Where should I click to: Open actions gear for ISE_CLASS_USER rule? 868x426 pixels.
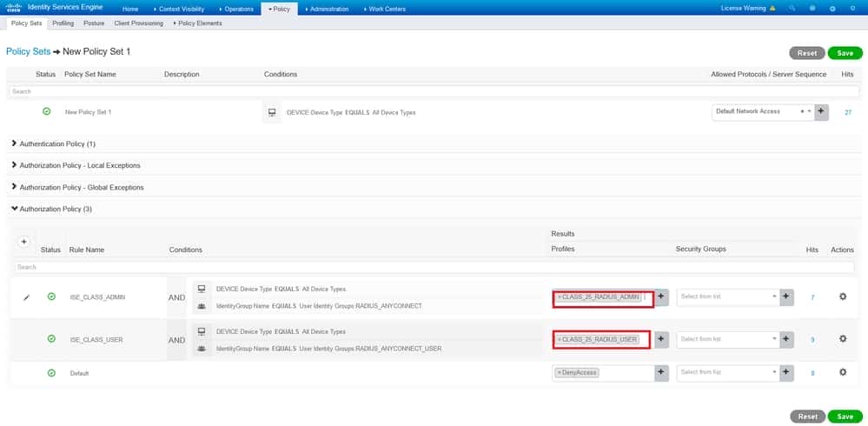click(843, 338)
